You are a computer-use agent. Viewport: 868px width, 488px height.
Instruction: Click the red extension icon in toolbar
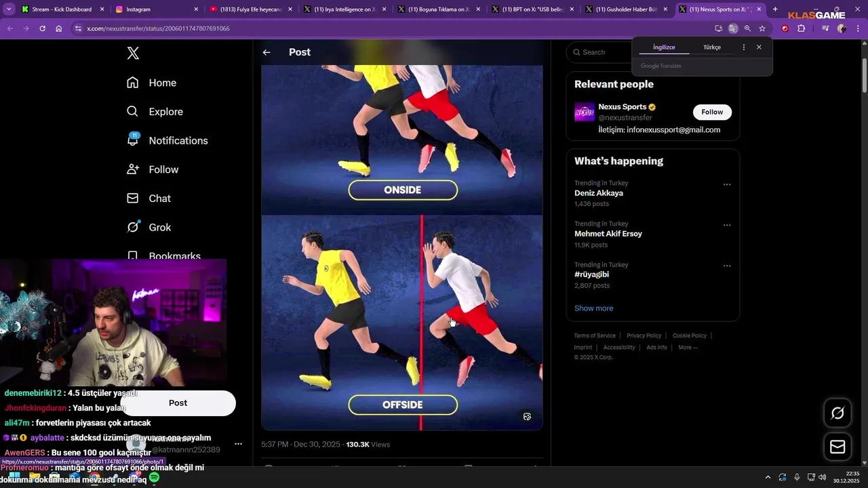785,28
